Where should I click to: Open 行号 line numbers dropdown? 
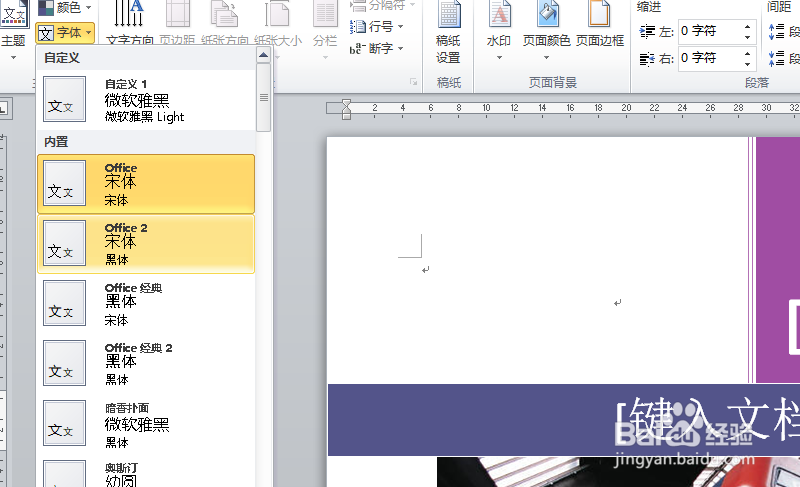click(x=377, y=26)
